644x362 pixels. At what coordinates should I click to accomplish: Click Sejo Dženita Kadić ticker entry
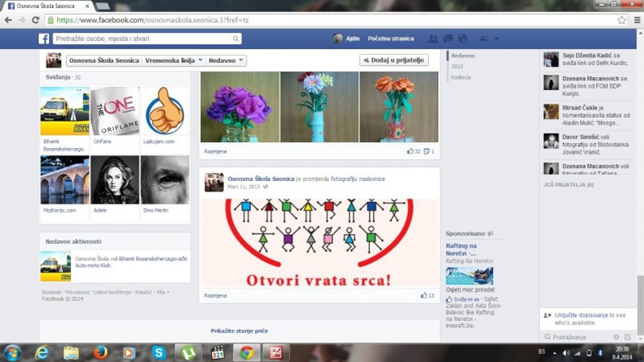[x=587, y=59]
